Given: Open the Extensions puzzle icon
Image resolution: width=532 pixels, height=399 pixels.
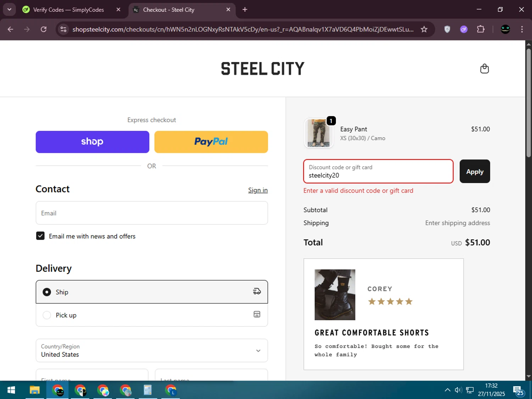Looking at the screenshot, I should pyautogui.click(x=481, y=29).
